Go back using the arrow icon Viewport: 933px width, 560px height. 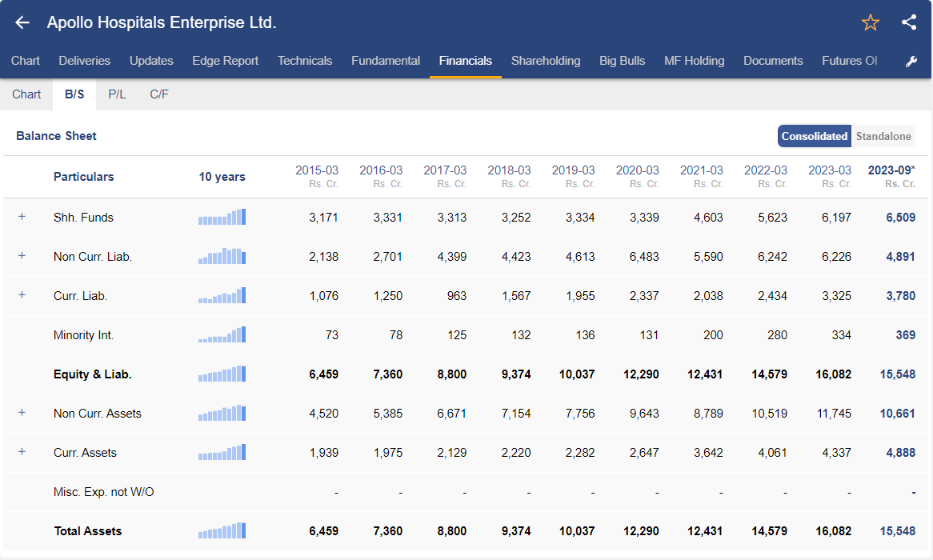pos(22,22)
